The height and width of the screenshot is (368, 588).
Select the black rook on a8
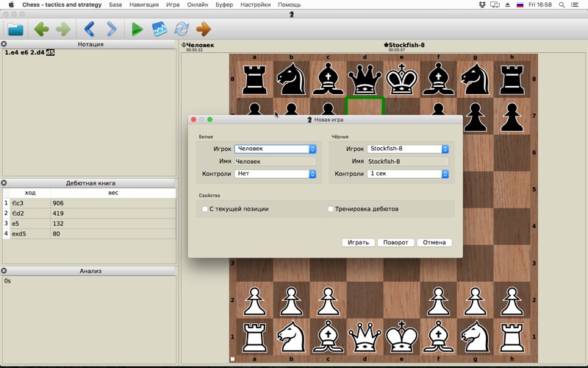tap(254, 79)
